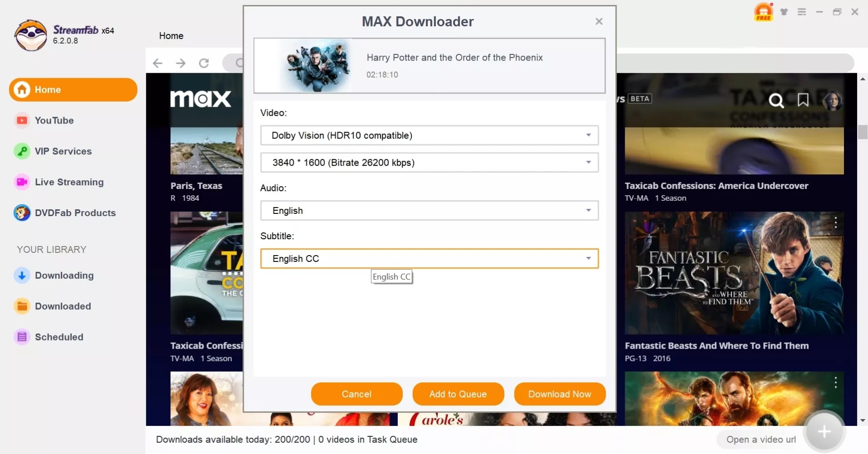The width and height of the screenshot is (868, 454).
Task: Open Taxicab Confessions: America Undercover title
Action: click(x=716, y=186)
